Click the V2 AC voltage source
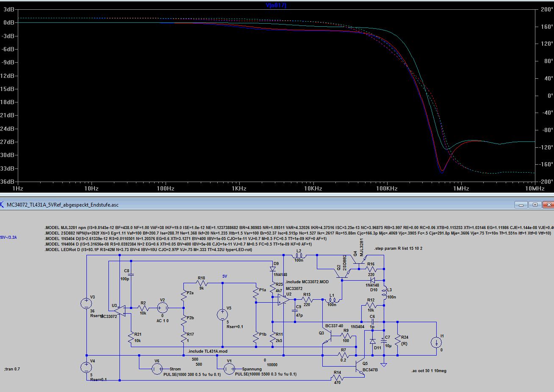Screen dimensions: 554x392 tap(162, 308)
